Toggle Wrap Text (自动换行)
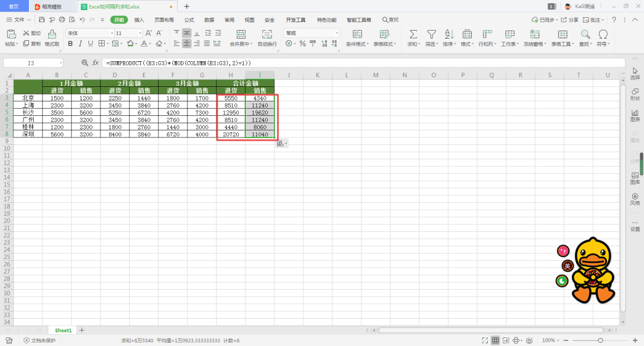 coord(267,34)
